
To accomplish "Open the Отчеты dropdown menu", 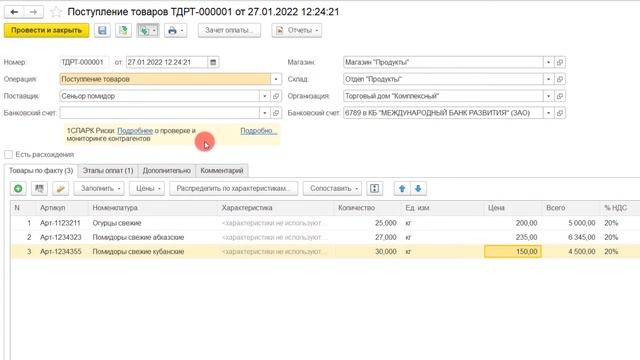I will click(x=297, y=31).
